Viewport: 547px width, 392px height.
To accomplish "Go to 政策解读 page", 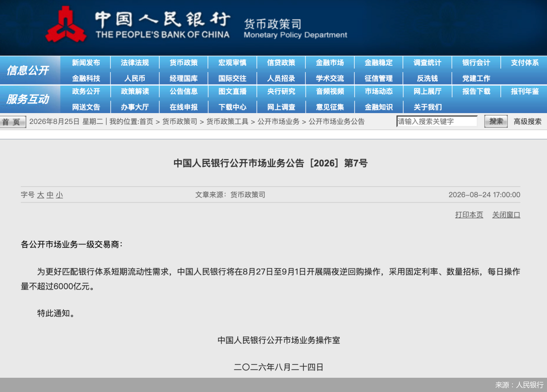I will pyautogui.click(x=135, y=91).
